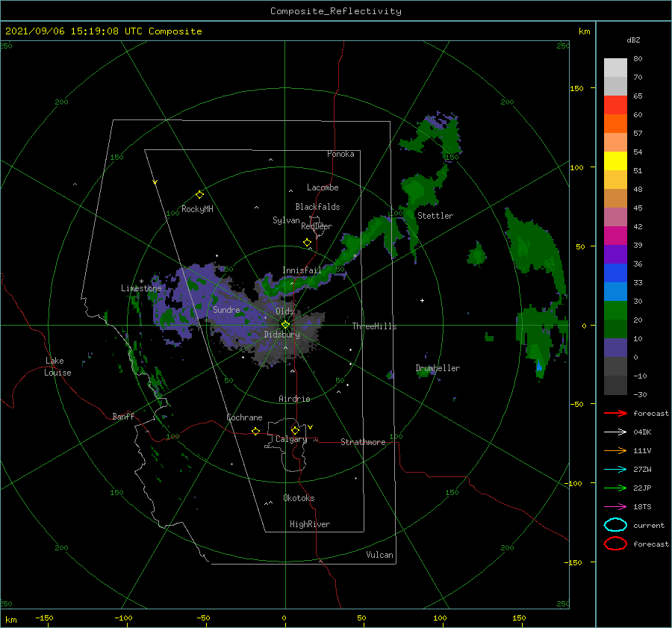Screen dimensions: 672x628
Task: Click the 80 dBZ light gray swatch
Action: click(x=615, y=68)
